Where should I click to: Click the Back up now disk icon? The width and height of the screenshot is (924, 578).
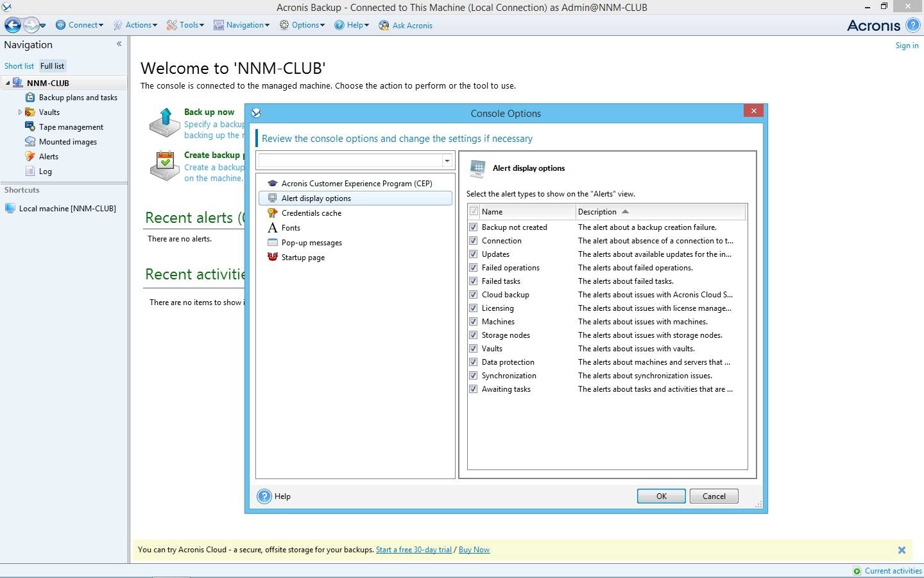point(164,123)
